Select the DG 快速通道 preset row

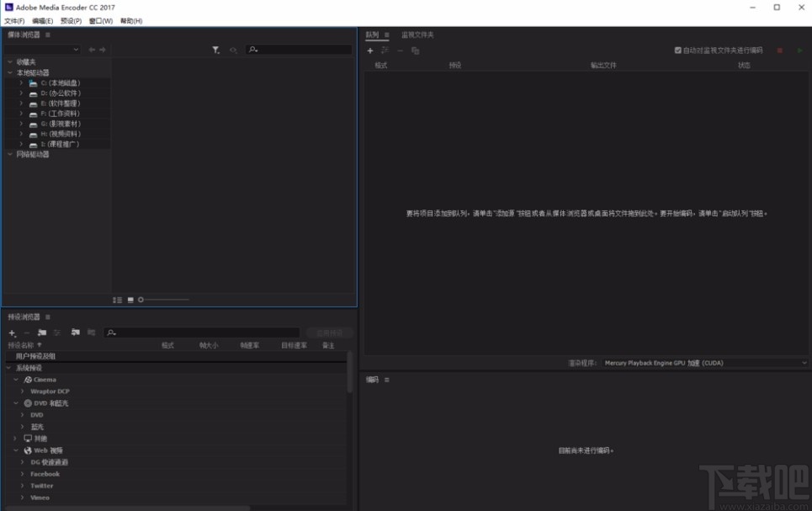(x=176, y=462)
